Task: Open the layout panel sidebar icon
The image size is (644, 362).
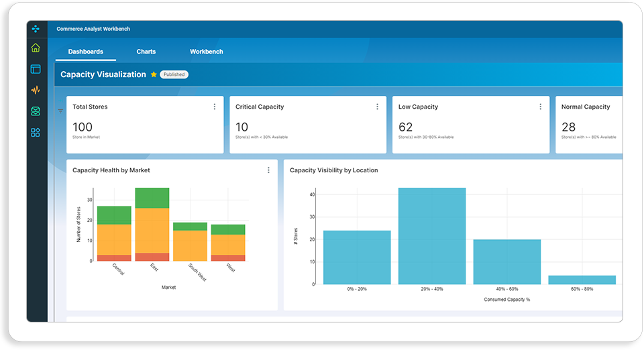Action: pos(36,69)
